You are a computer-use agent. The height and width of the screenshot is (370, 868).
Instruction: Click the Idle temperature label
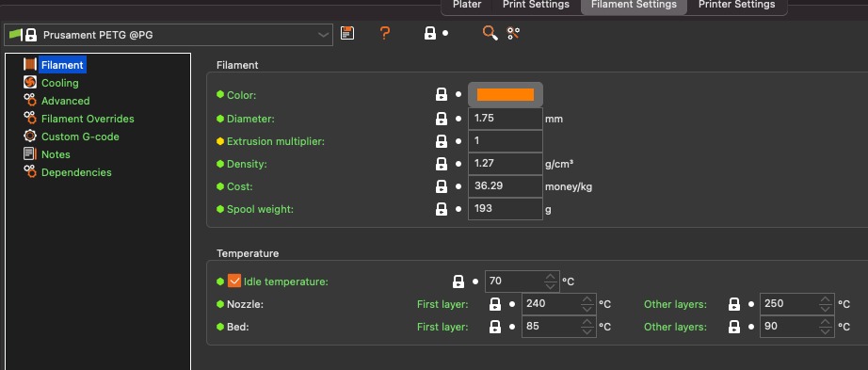point(285,282)
